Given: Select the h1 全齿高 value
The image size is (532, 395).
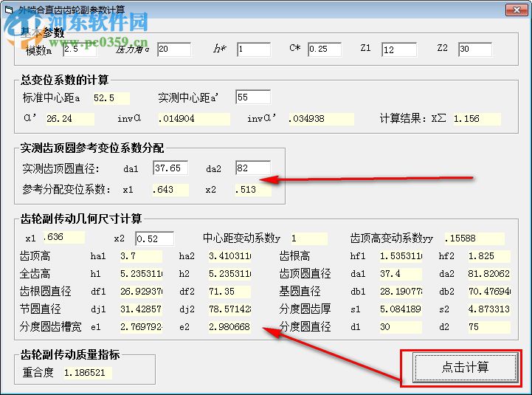Looking at the screenshot, I should (x=141, y=274).
